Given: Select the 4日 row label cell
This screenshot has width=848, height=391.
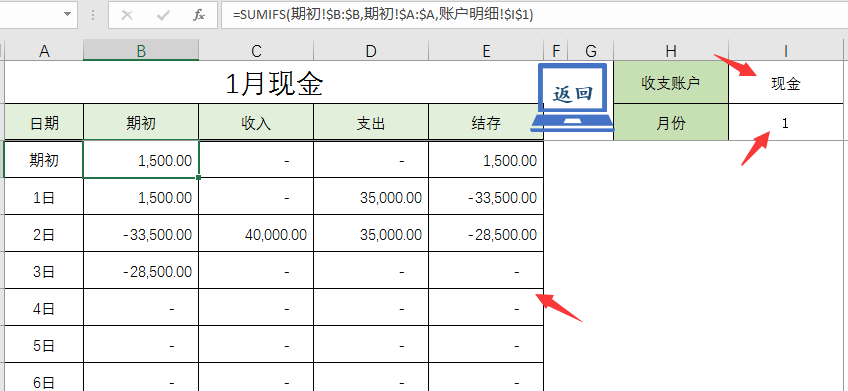Looking at the screenshot, I should tap(44, 308).
